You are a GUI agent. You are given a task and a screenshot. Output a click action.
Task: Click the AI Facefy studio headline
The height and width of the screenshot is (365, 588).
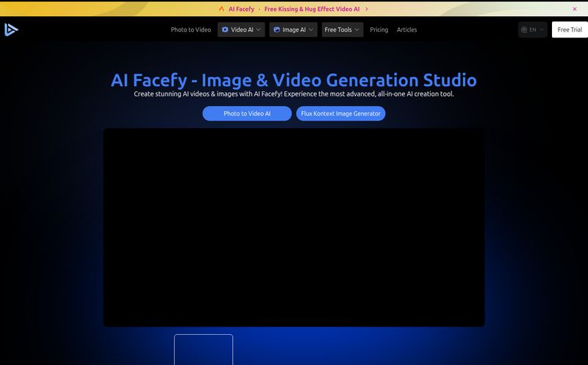(x=294, y=80)
